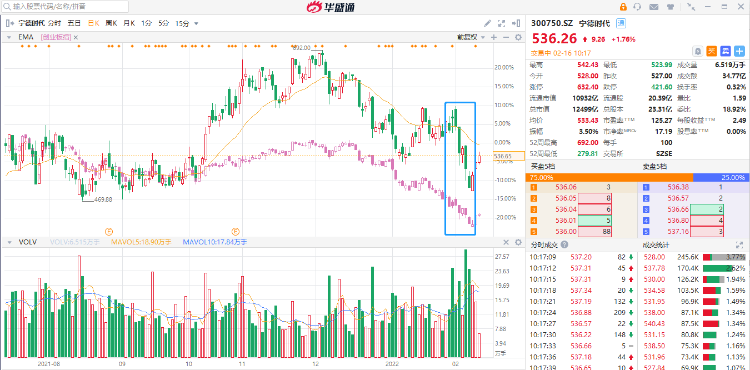Expand chart to fullscreen
This screenshot has width=750, height=370.
click(501, 23)
